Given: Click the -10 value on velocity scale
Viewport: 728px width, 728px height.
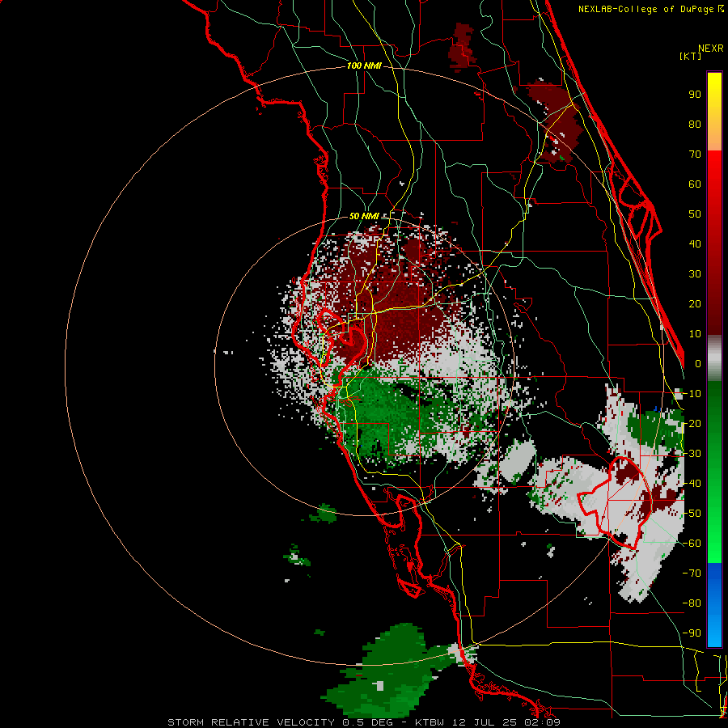Looking at the screenshot, I should click(x=692, y=394).
